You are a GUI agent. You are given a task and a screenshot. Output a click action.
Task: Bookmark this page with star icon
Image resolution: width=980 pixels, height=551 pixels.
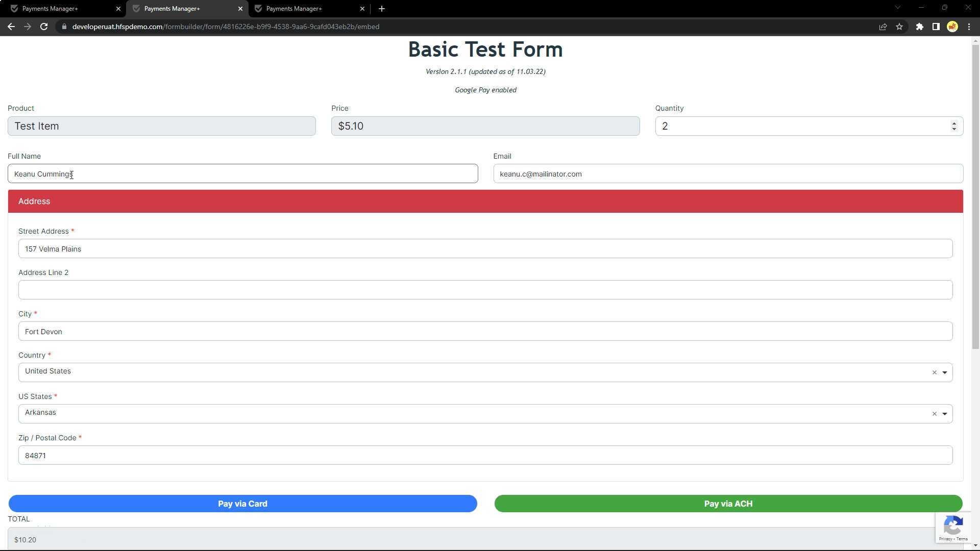(899, 27)
